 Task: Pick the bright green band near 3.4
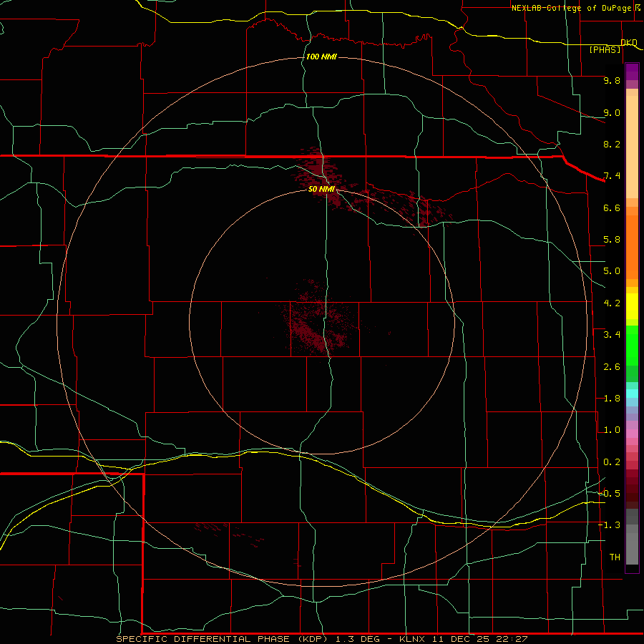(x=632, y=345)
